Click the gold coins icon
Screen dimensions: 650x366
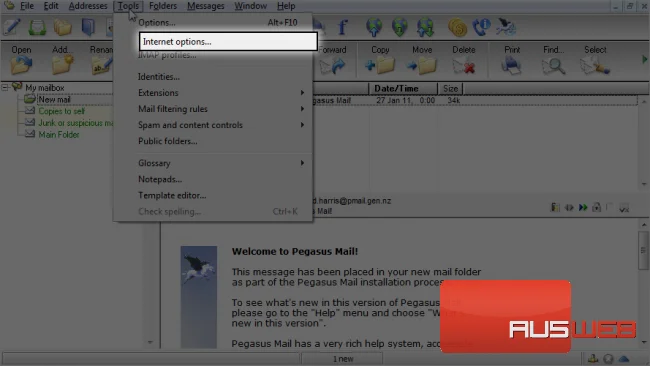(x=457, y=28)
